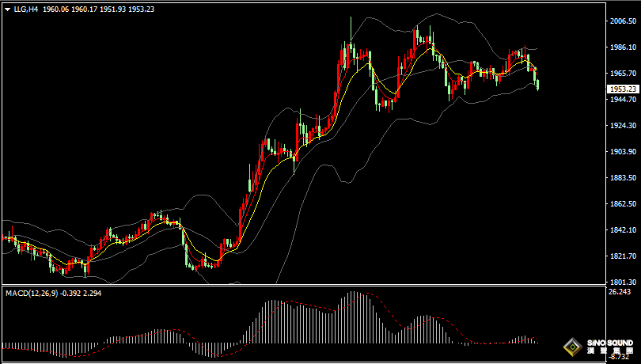
Task: Select the MACD scale maximum value 26.243
Action: (620, 292)
